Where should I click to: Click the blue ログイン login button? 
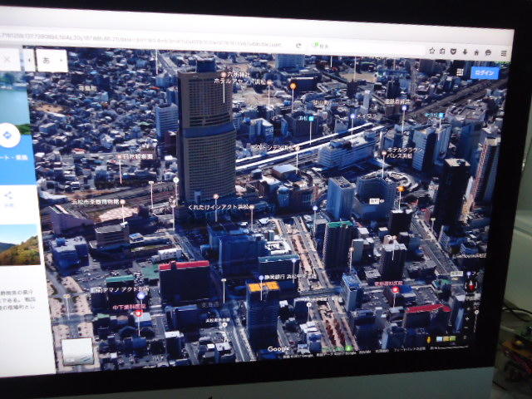[485, 73]
